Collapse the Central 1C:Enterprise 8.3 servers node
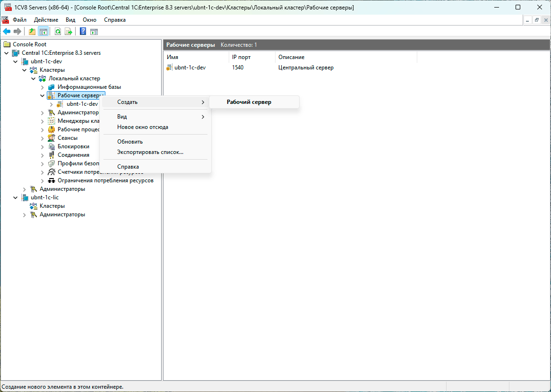The width and height of the screenshot is (551, 392). [6, 53]
